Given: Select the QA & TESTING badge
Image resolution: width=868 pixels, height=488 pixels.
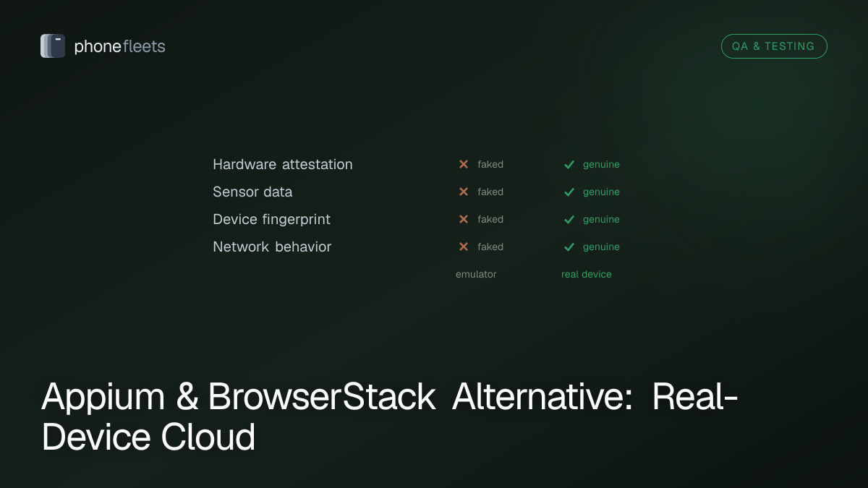Looking at the screenshot, I should tap(774, 46).
